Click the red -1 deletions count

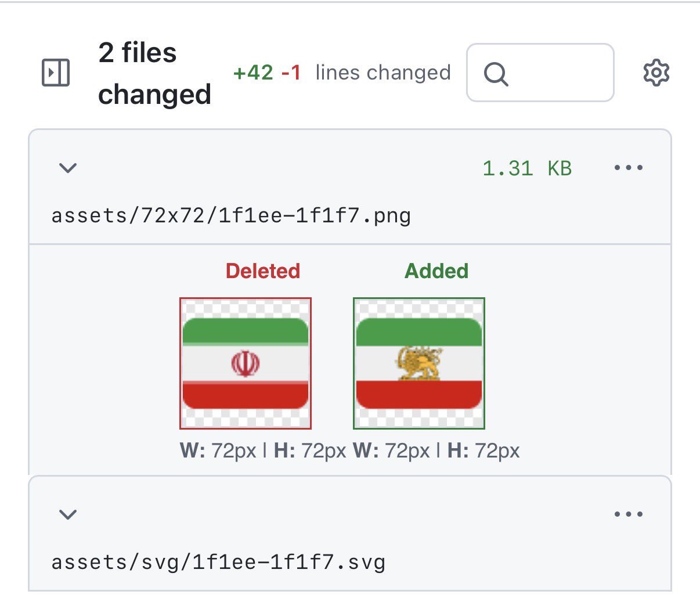[291, 73]
